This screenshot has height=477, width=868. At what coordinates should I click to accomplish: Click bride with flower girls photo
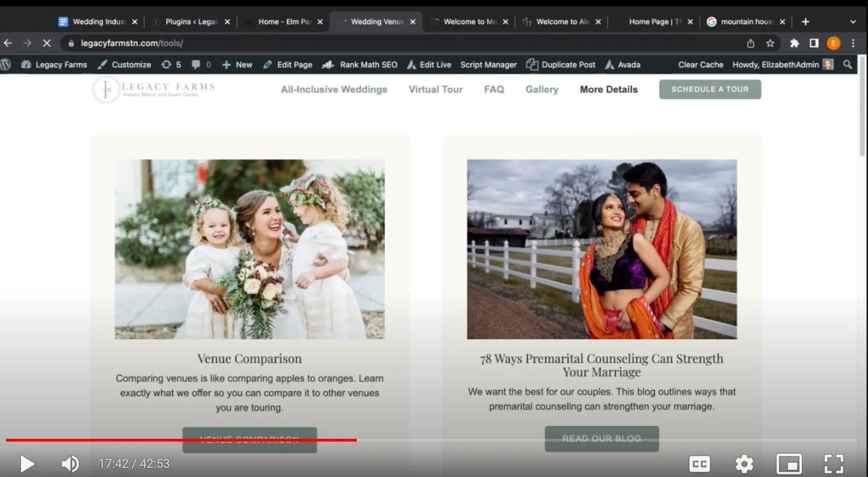coord(250,249)
